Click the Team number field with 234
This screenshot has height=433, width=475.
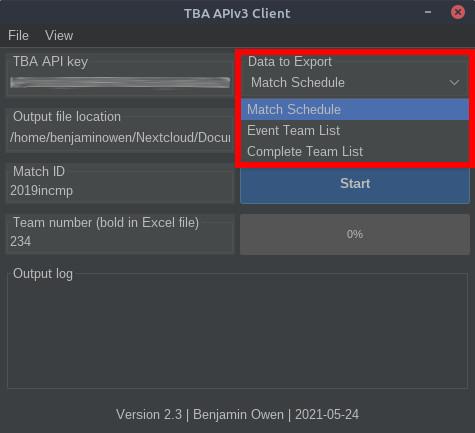tap(120, 241)
